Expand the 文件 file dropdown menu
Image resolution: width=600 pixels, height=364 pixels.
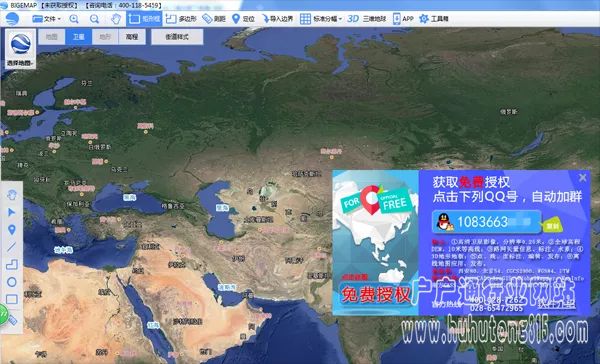point(47,19)
